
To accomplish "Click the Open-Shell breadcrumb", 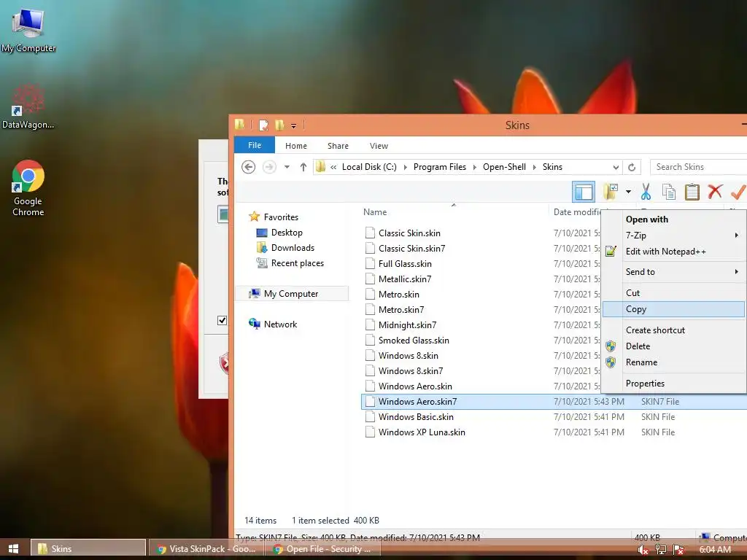I will click(504, 167).
